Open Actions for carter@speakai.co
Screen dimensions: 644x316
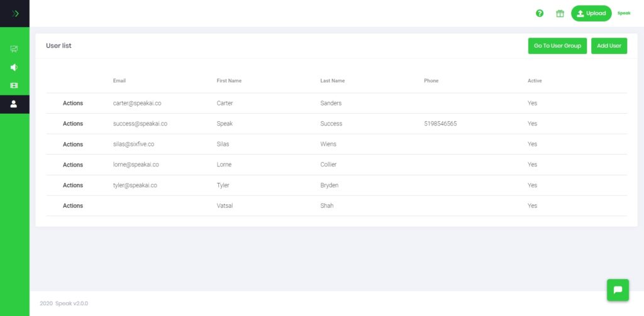pyautogui.click(x=73, y=104)
